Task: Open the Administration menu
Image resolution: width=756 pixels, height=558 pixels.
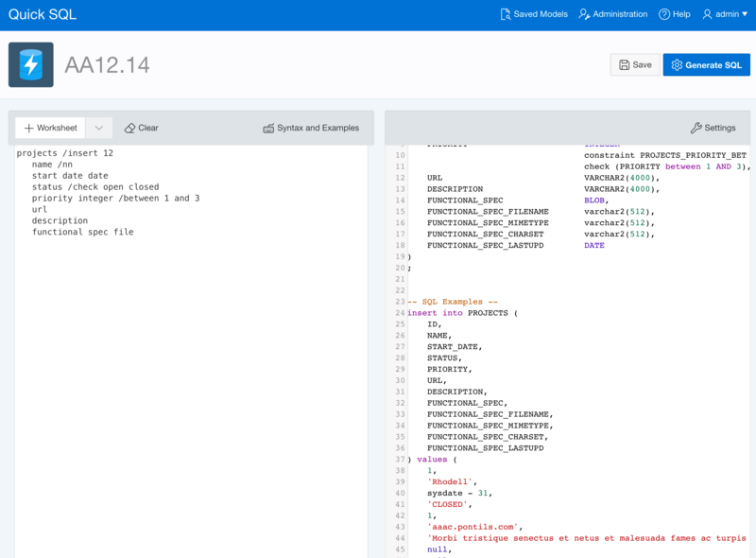Action: 613,14
